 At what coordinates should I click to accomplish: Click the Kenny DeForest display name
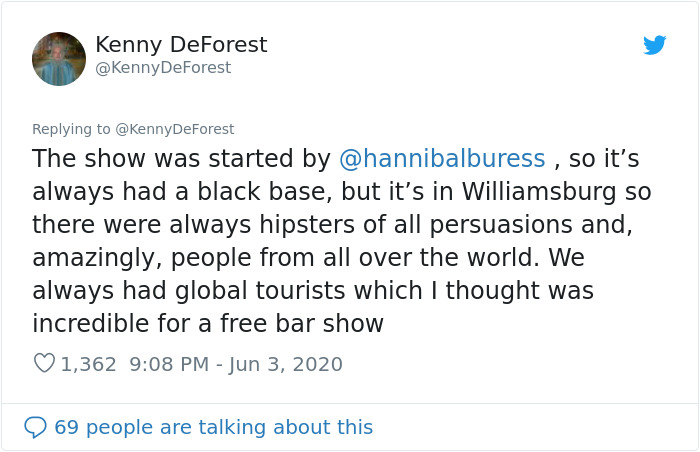tap(181, 45)
